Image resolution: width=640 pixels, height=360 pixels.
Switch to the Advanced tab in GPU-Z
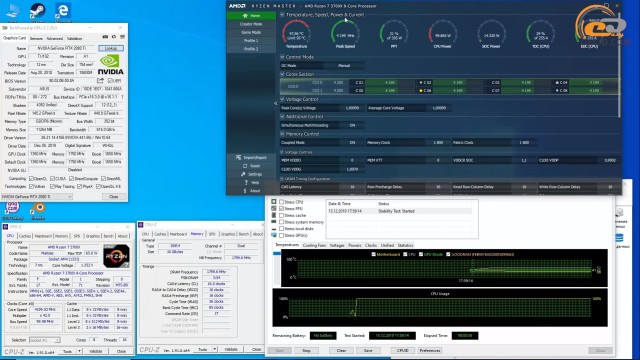[55, 38]
